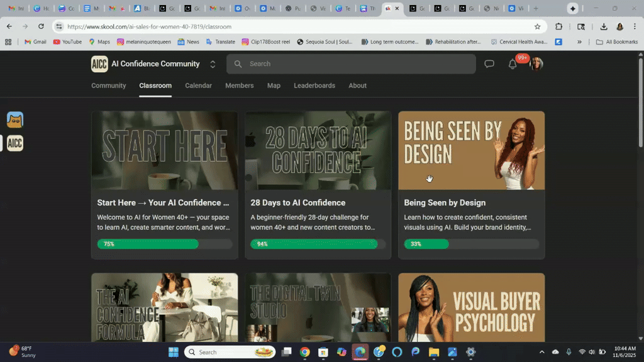Open the notifications bell
Screen dimensions: 644x362
(513, 64)
